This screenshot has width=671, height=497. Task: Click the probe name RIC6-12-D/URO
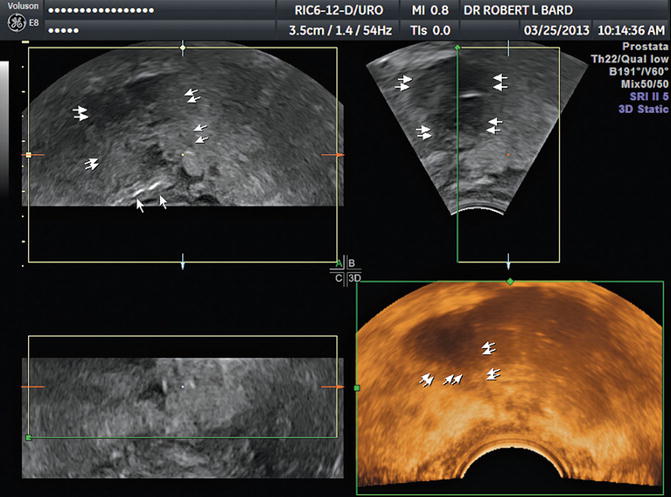338,11
